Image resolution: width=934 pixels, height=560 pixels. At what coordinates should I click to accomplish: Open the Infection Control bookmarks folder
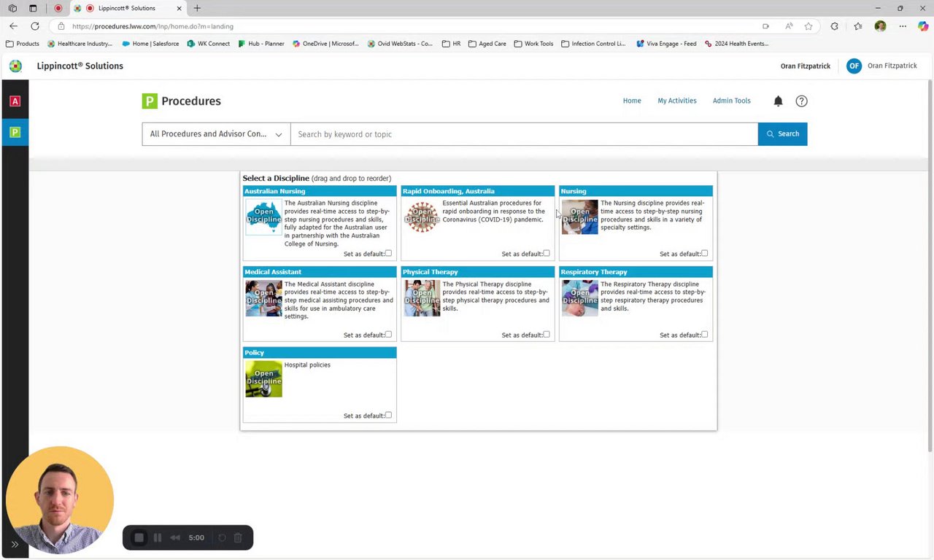593,44
